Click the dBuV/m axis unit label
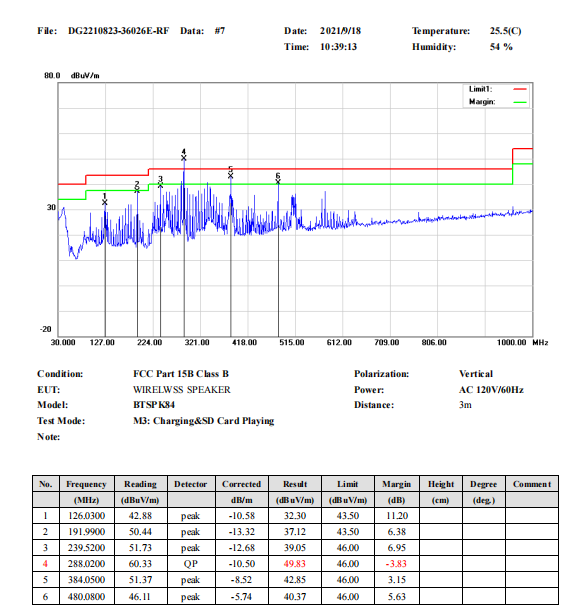571x615 pixels. (x=85, y=75)
